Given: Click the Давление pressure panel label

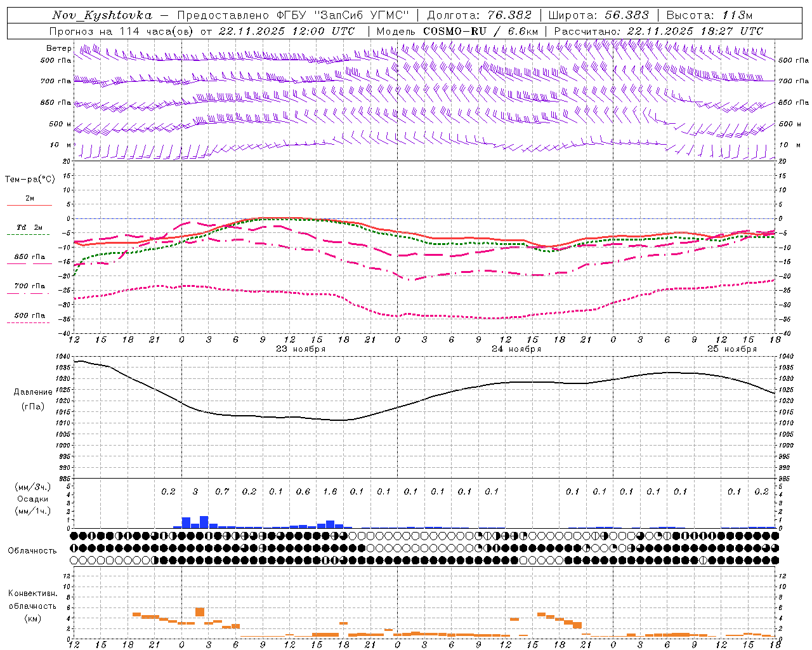Looking at the screenshot, I should tap(32, 392).
